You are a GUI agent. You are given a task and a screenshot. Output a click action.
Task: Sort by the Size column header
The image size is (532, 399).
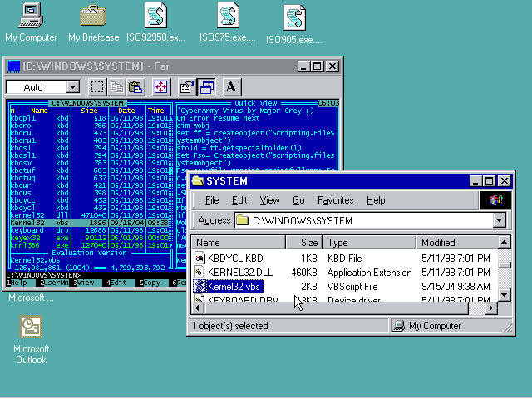coord(304,243)
